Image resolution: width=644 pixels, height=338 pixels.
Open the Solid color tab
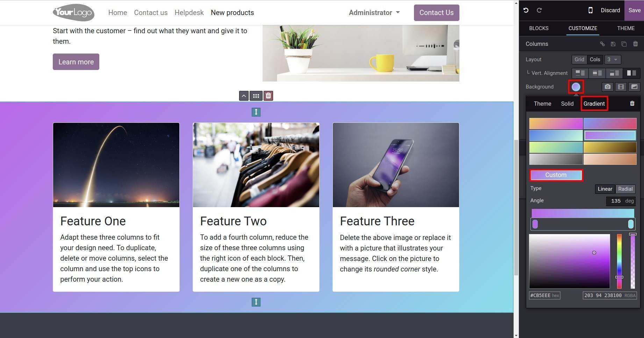pyautogui.click(x=567, y=104)
